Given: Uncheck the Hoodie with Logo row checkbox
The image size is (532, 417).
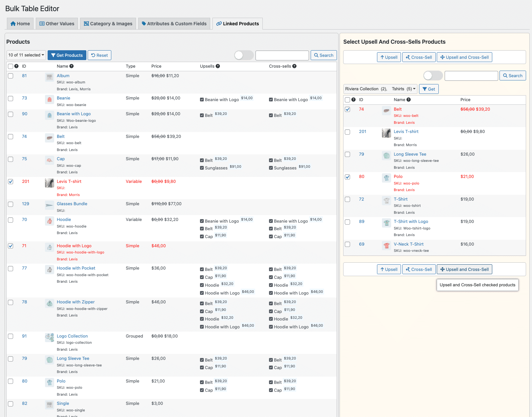Looking at the screenshot, I should coord(11,246).
